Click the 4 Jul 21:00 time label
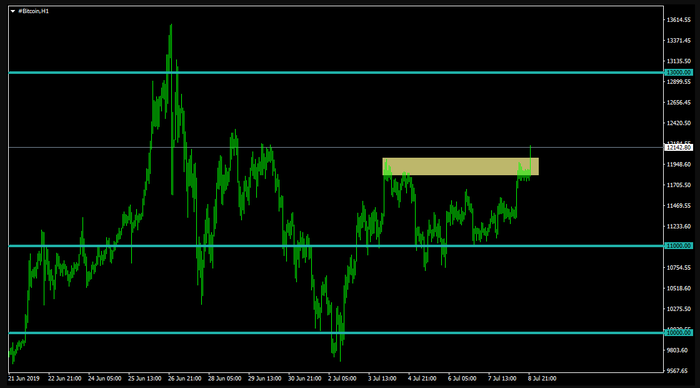The image size is (700, 388). [422, 379]
